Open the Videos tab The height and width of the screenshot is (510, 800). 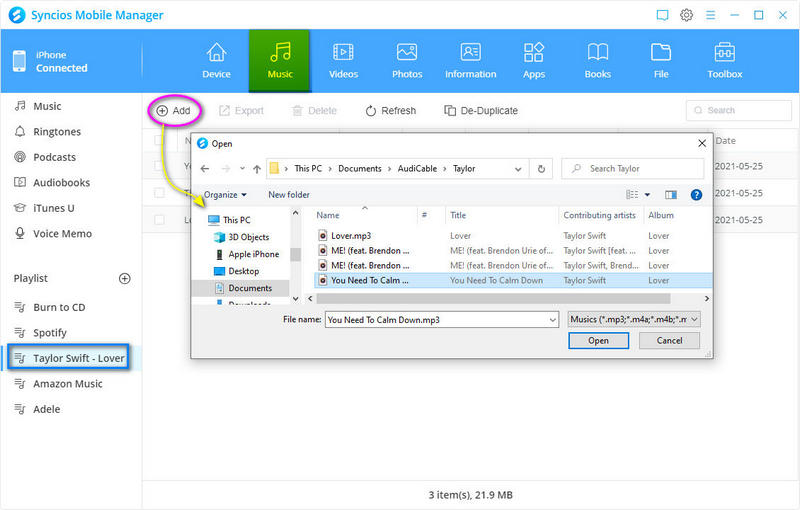point(343,61)
